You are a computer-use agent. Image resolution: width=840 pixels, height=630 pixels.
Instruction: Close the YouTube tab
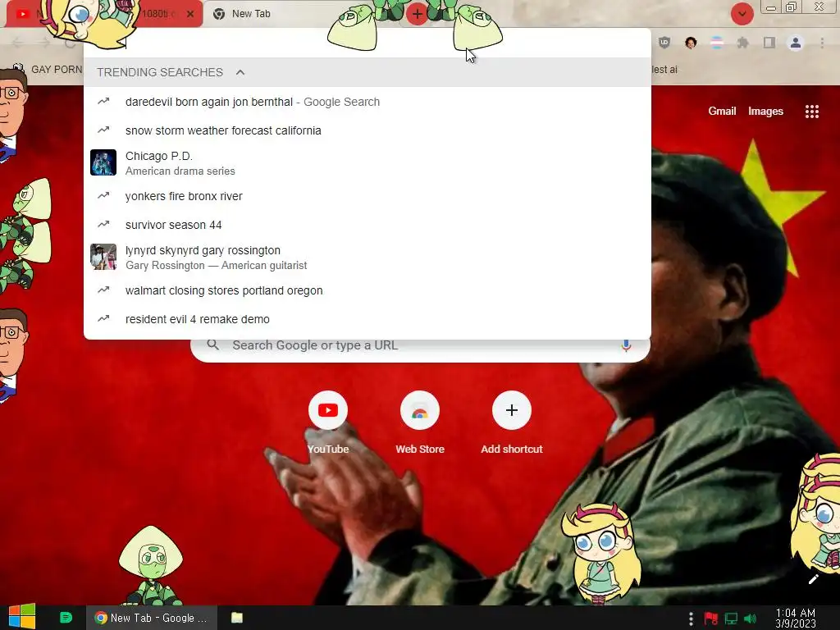(190, 14)
